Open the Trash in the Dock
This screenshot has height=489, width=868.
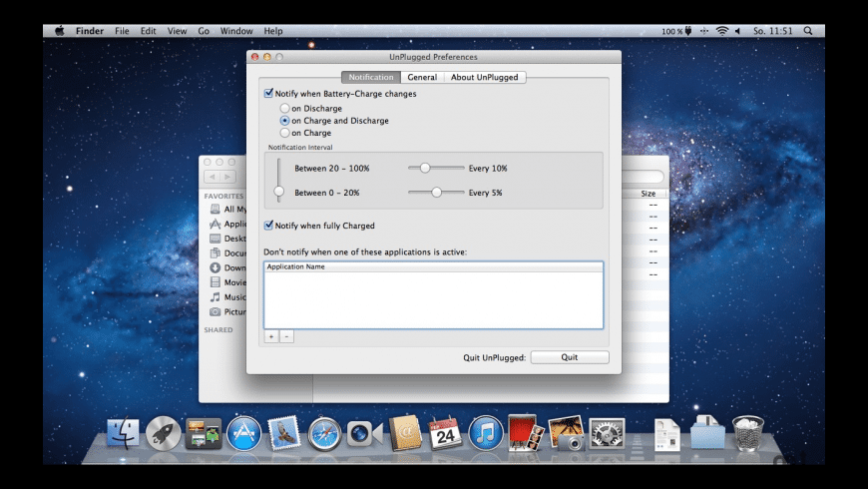coord(748,433)
